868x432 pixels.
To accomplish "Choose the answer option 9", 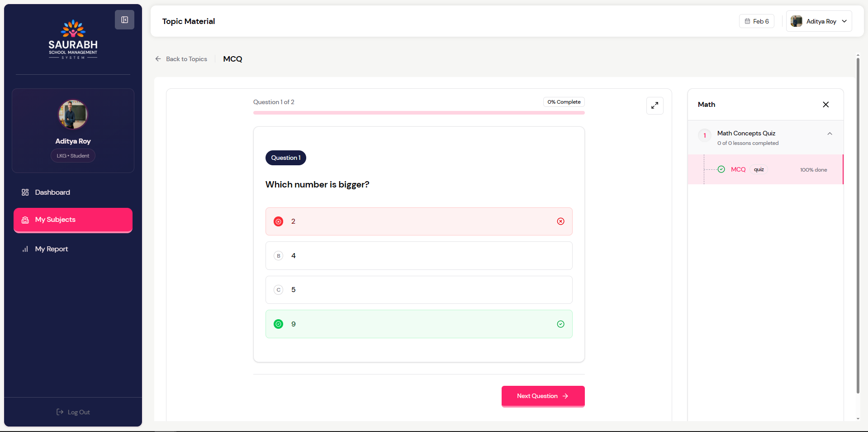I will tap(418, 324).
